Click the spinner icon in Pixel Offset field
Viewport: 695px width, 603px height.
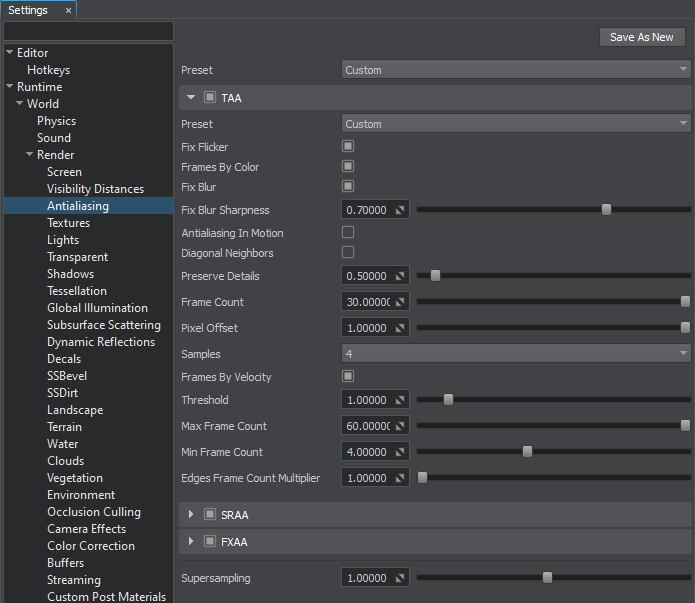(x=400, y=328)
